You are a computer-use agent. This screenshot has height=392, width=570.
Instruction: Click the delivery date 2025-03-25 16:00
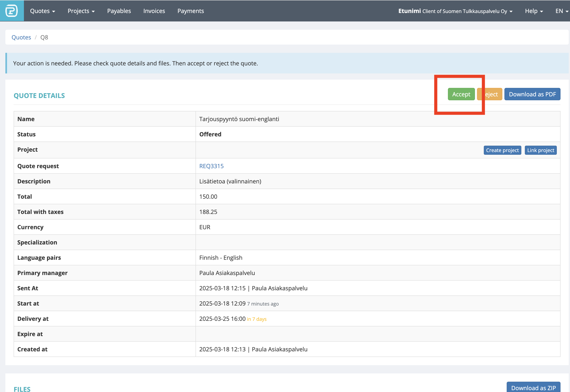tap(222, 319)
